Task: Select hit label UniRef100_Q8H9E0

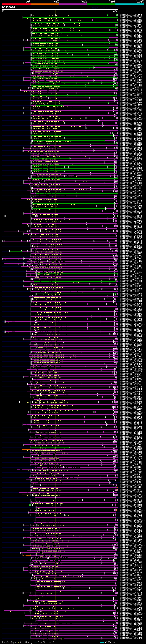Action: point(131,35)
